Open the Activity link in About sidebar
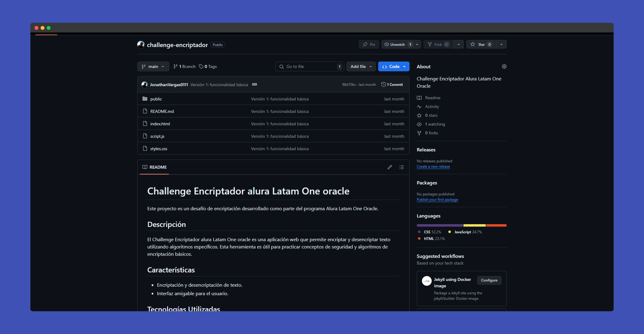The image size is (644, 334). point(432,106)
